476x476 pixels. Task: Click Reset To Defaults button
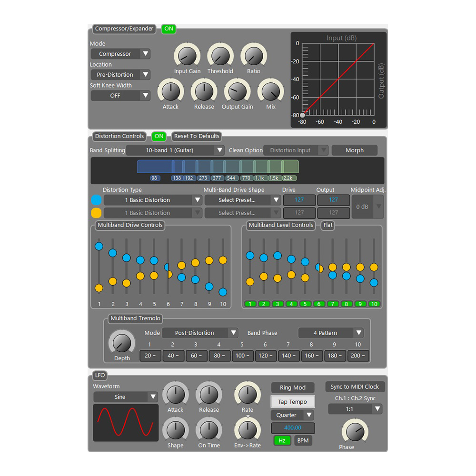197,136
